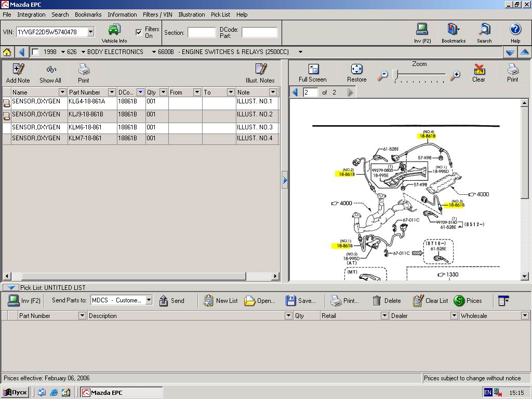Viewport: 532px width, 399px height.
Task: Click the Prices button in pick list
Action: [x=468, y=300]
